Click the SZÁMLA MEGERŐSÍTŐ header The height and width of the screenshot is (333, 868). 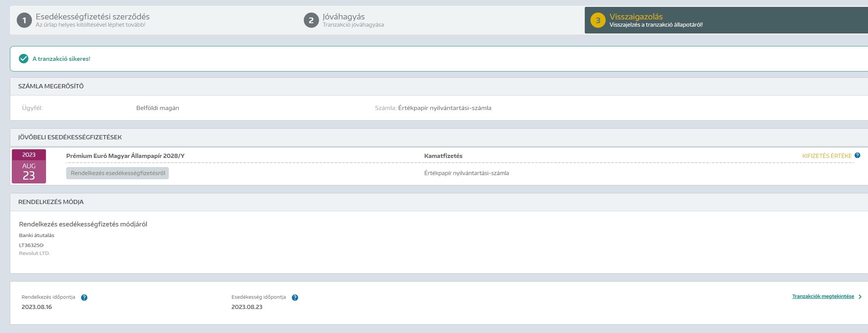pos(51,86)
